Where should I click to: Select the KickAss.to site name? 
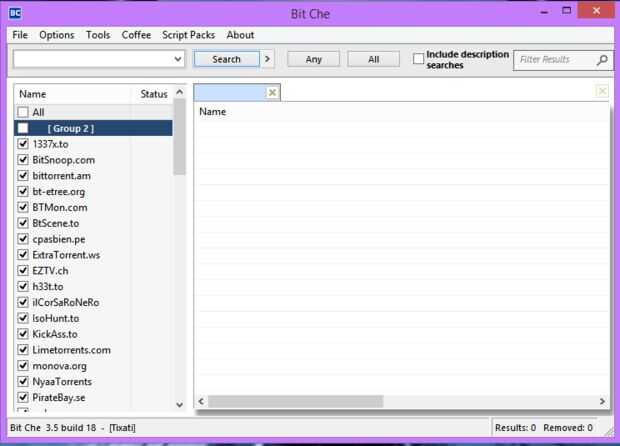click(55, 334)
